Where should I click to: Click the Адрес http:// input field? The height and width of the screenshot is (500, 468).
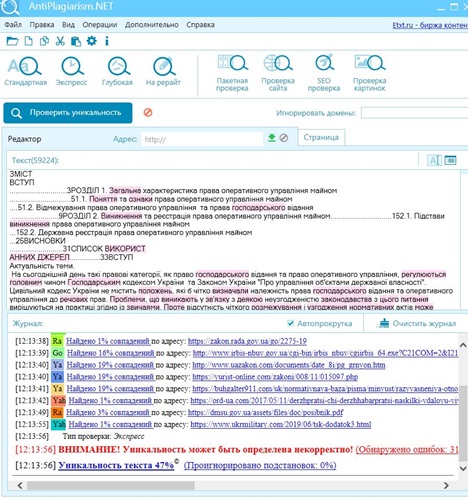[x=202, y=139]
